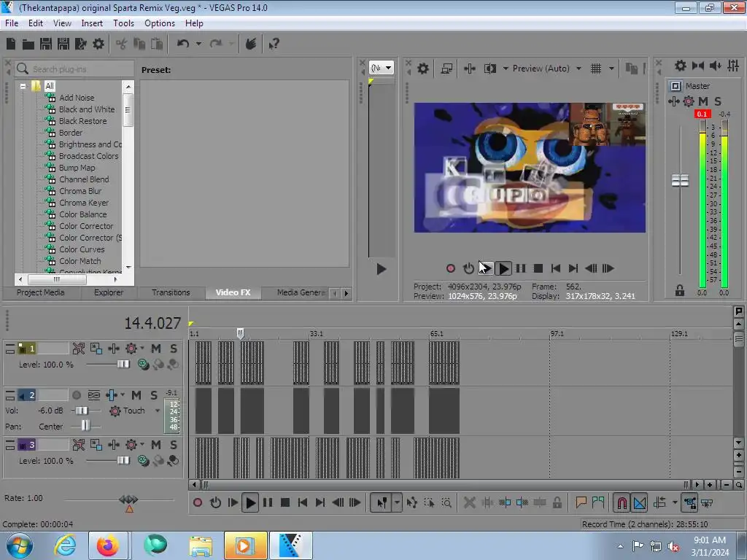Create a new project from main toolbar
This screenshot has height=560, width=747.
click(11, 44)
